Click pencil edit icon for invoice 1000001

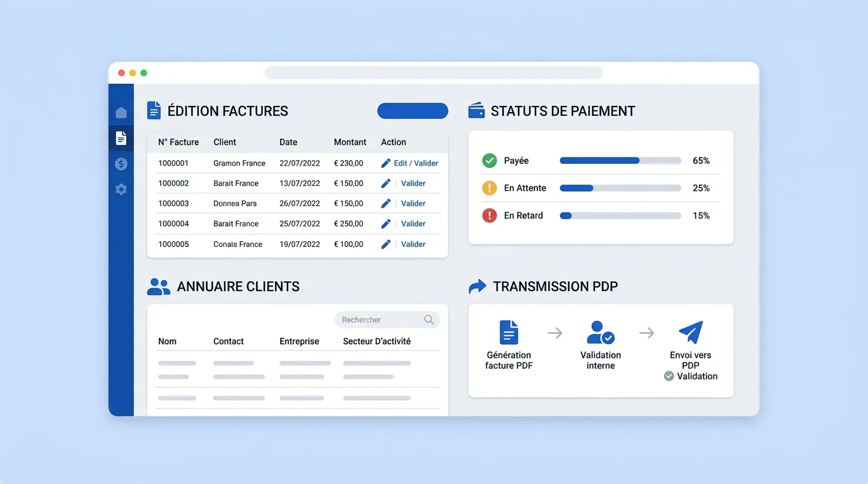tap(386, 163)
